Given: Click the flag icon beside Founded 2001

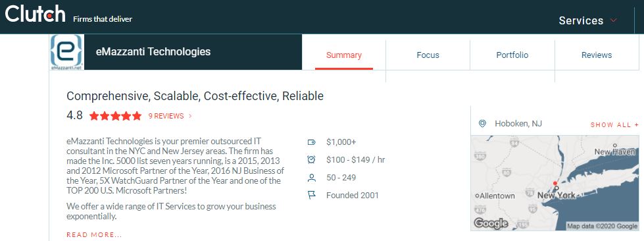Looking at the screenshot, I should pyautogui.click(x=311, y=196).
